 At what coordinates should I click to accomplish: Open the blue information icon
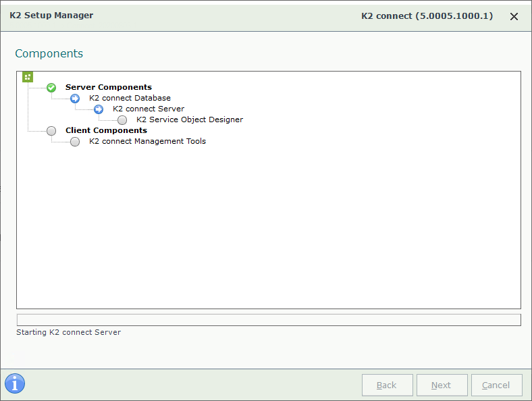(x=15, y=383)
